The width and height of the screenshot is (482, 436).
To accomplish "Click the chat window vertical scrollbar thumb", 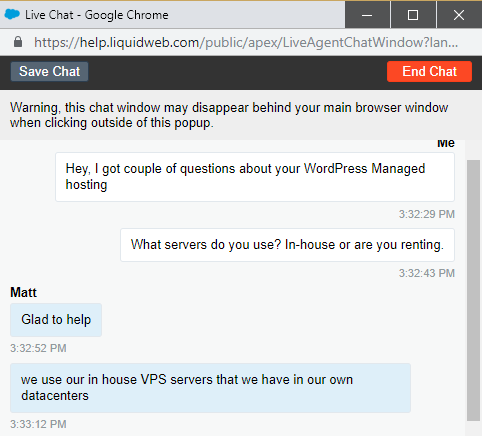I will click(x=473, y=290).
